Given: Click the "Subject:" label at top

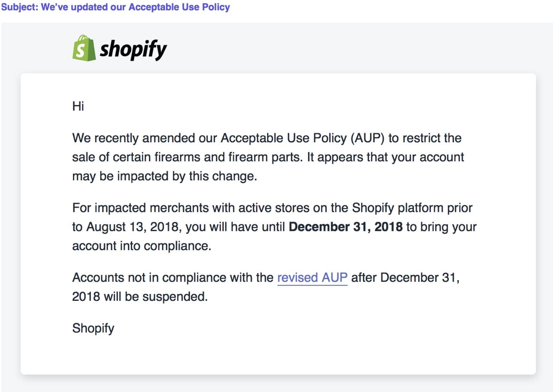Looking at the screenshot, I should click(20, 7).
